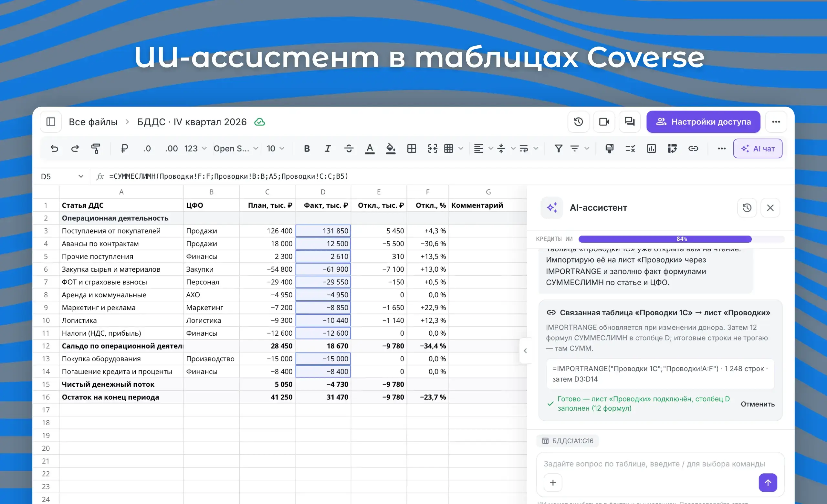Open the fill color bucket
The width and height of the screenshot is (827, 504).
pos(391,148)
